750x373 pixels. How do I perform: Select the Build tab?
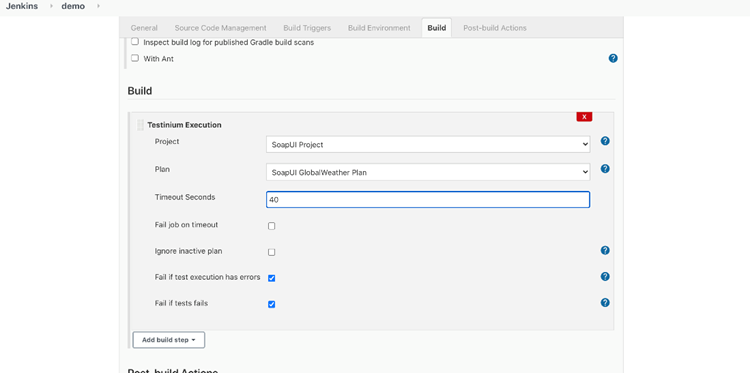point(437,28)
